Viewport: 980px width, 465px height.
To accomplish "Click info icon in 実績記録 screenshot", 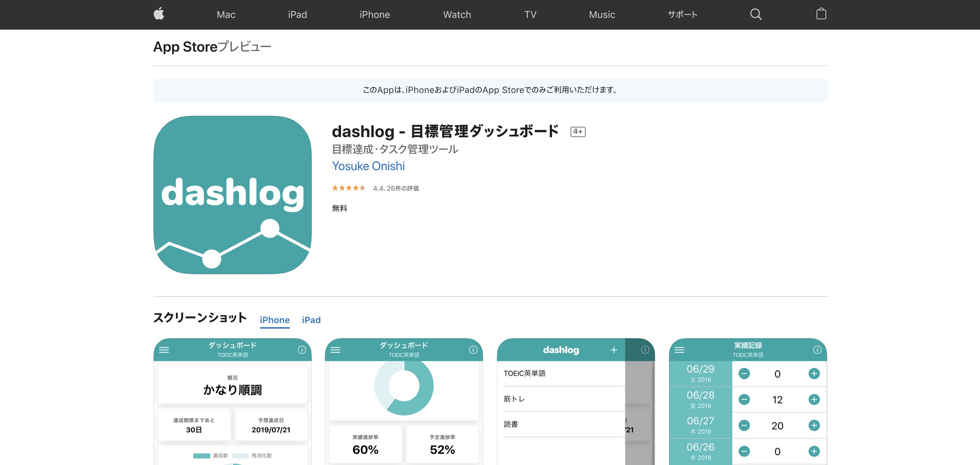I will [x=817, y=350].
